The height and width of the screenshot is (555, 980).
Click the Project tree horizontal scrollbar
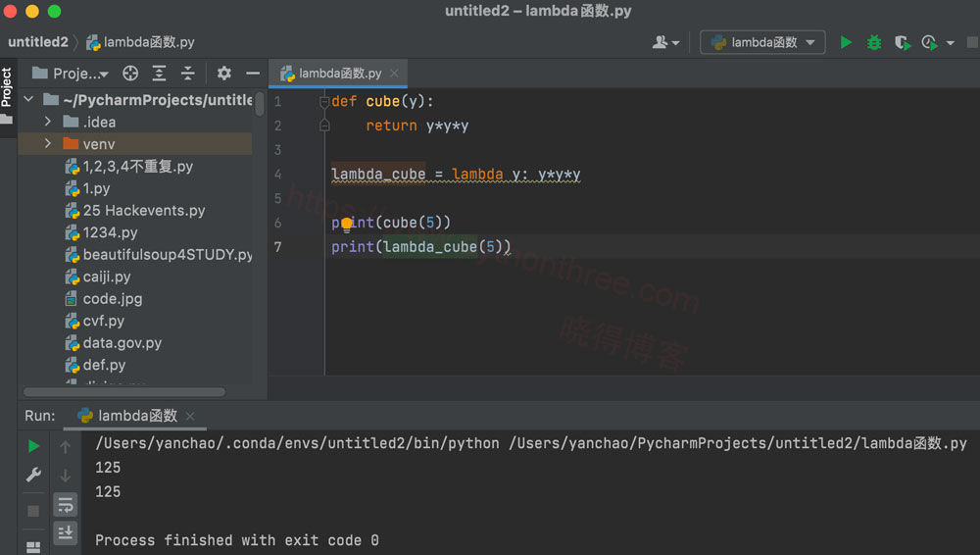[x=123, y=391]
